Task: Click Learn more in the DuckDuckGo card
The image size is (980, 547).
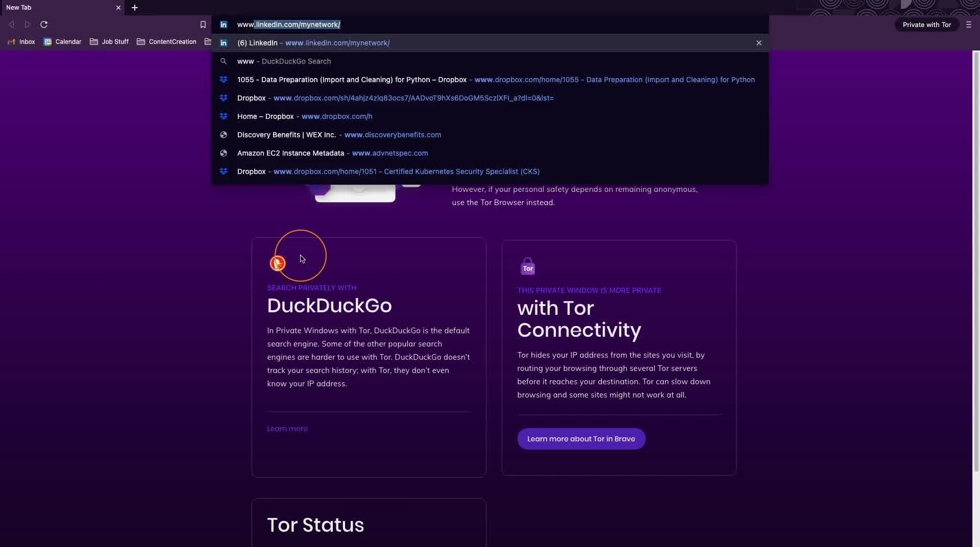Action: click(287, 429)
